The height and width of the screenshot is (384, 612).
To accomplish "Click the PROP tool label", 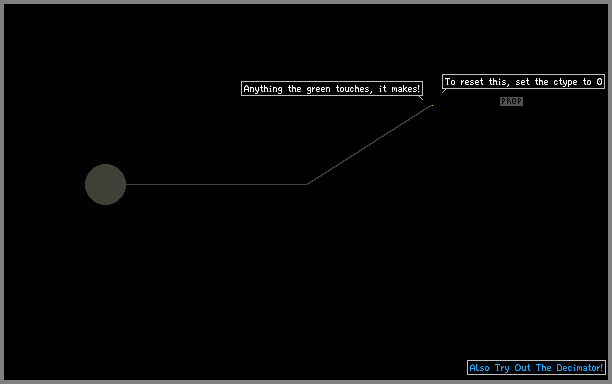I will [511, 101].
